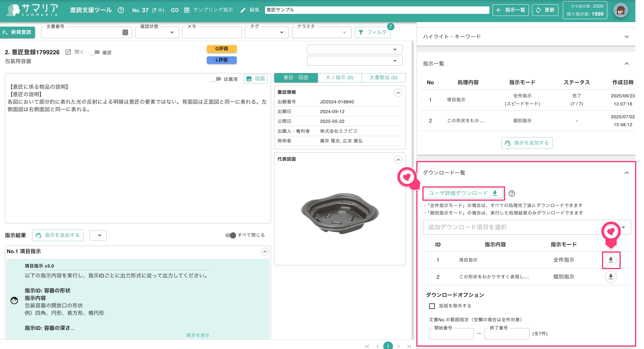Open the 確認状態 dropdown
Image resolution: width=644 pixels, height=349 pixels.
tap(157, 32)
